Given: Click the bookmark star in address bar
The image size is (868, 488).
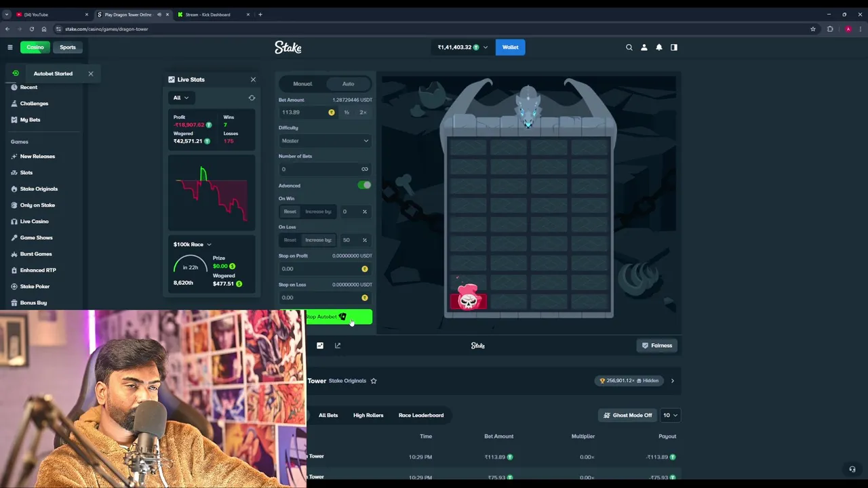Looking at the screenshot, I should pyautogui.click(x=813, y=29).
